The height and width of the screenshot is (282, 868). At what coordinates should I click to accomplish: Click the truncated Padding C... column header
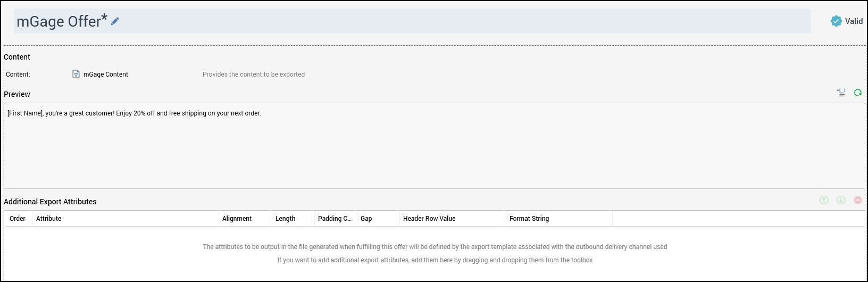tap(335, 219)
